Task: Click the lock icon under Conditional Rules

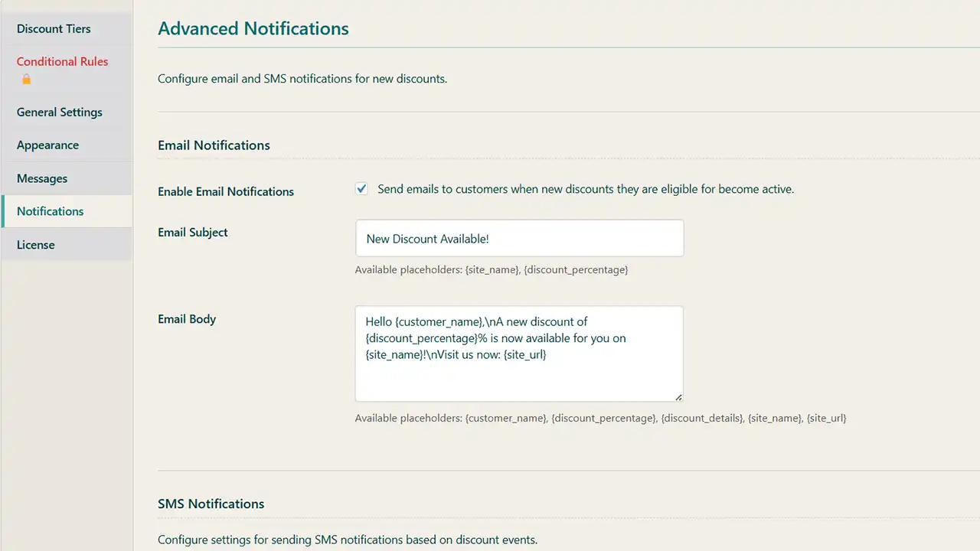Action: 27,79
